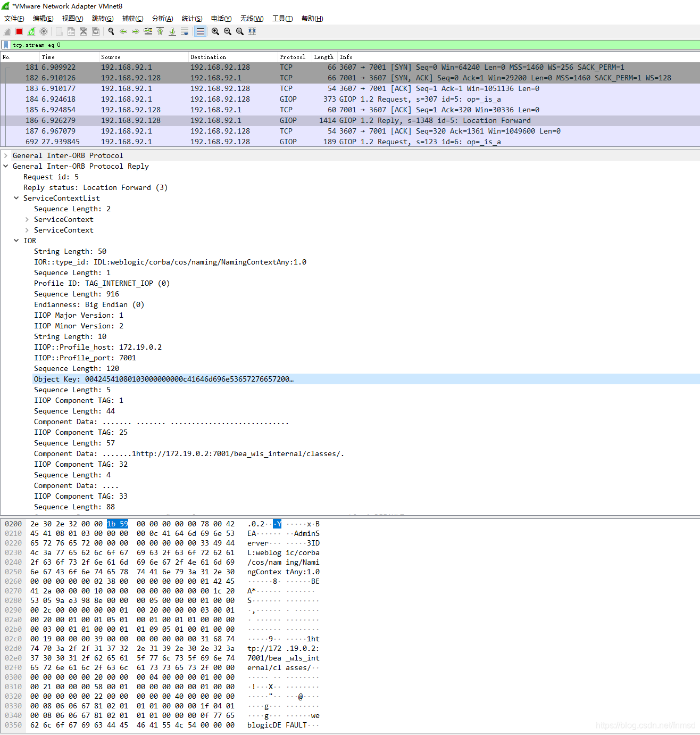
Task: Click the reload capture file icon
Action: point(96,31)
